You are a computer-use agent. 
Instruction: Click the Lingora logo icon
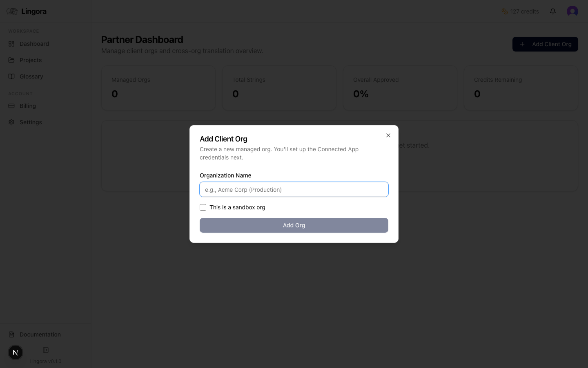point(12,11)
